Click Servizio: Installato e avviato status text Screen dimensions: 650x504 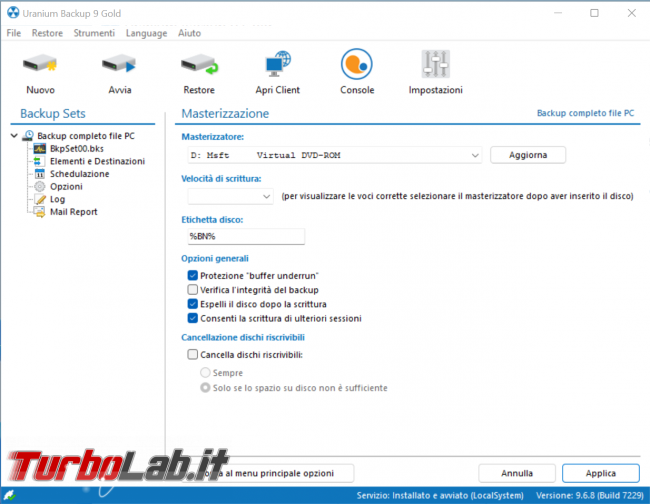440,495
